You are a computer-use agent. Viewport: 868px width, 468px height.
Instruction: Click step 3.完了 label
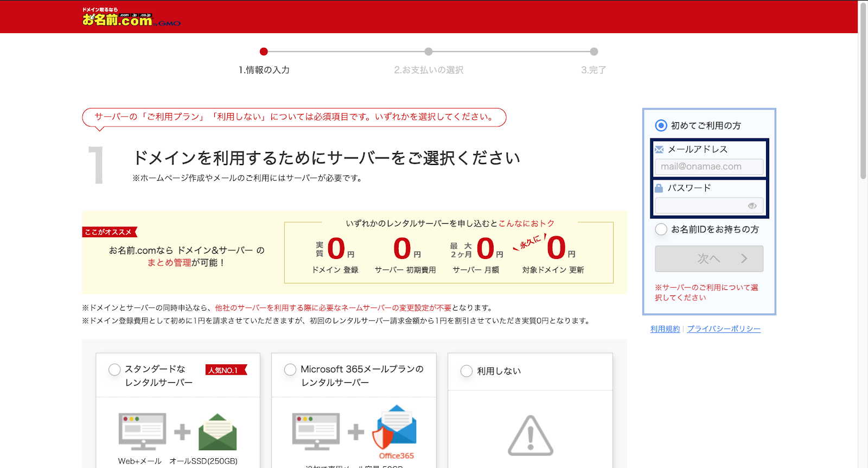(593, 70)
